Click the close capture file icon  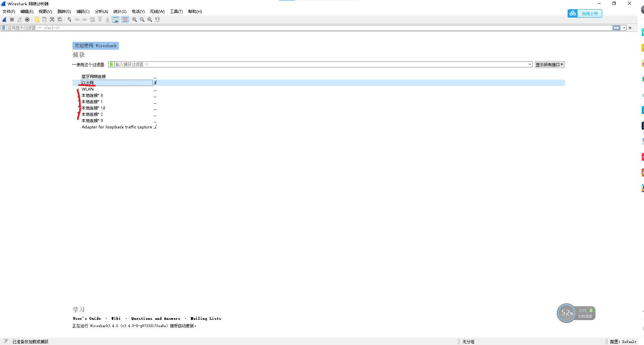tap(52, 20)
